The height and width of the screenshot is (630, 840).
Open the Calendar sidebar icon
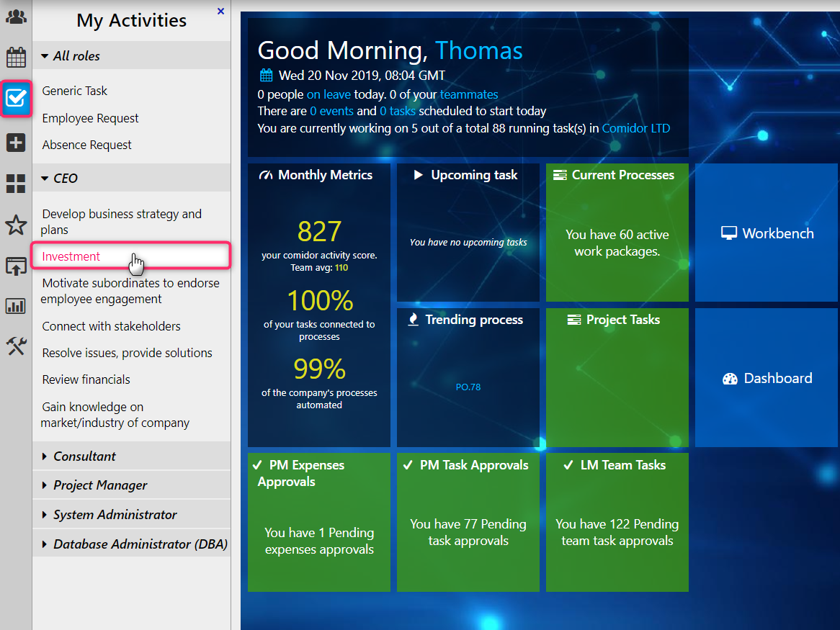pyautogui.click(x=15, y=56)
